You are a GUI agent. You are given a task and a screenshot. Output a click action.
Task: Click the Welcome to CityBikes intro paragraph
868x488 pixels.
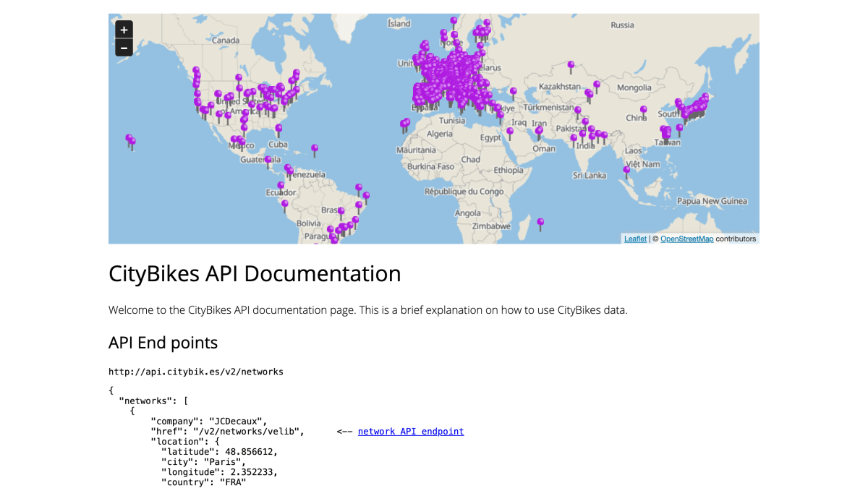(367, 310)
